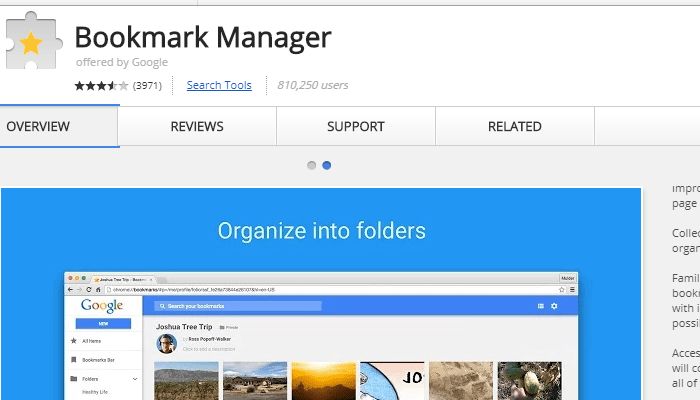700x400 pixels.
Task: Follow the Search Tools category link
Action: click(x=219, y=85)
